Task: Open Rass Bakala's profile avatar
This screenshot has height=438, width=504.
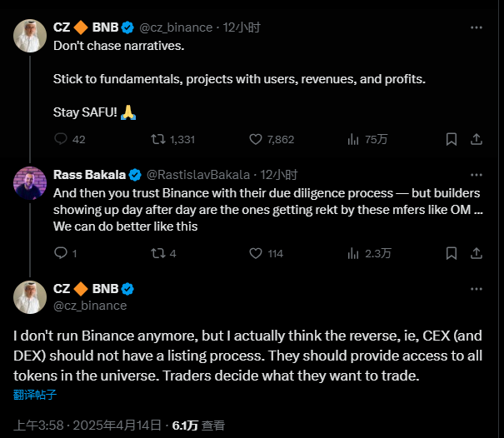Action: [30, 182]
